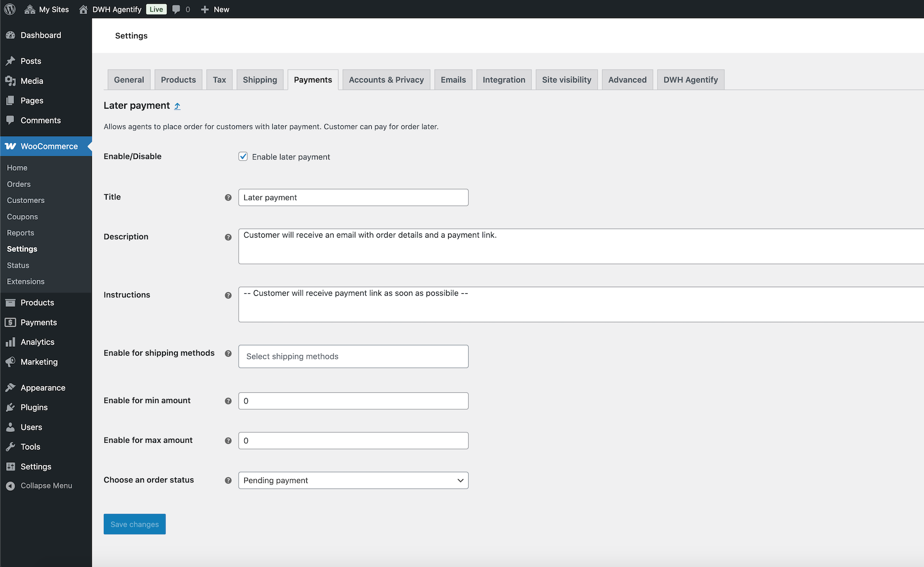924x567 pixels.
Task: Switch to the DWH Agentify tab
Action: (x=690, y=80)
